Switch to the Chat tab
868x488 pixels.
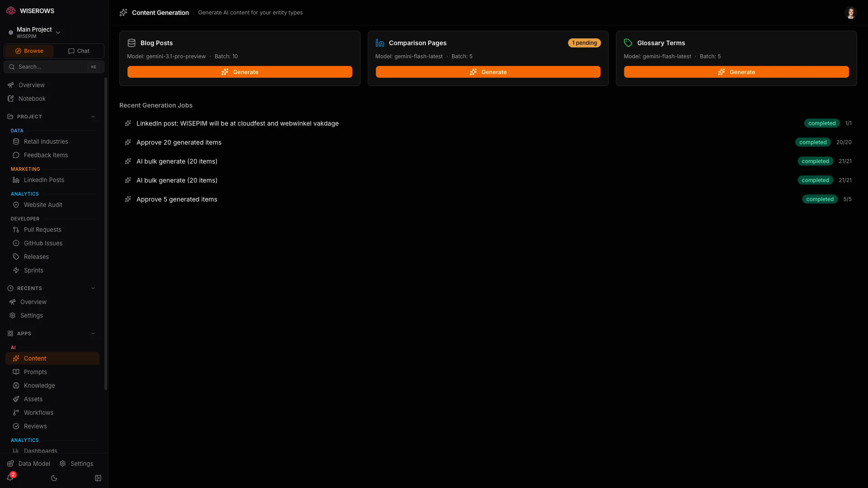(x=78, y=51)
